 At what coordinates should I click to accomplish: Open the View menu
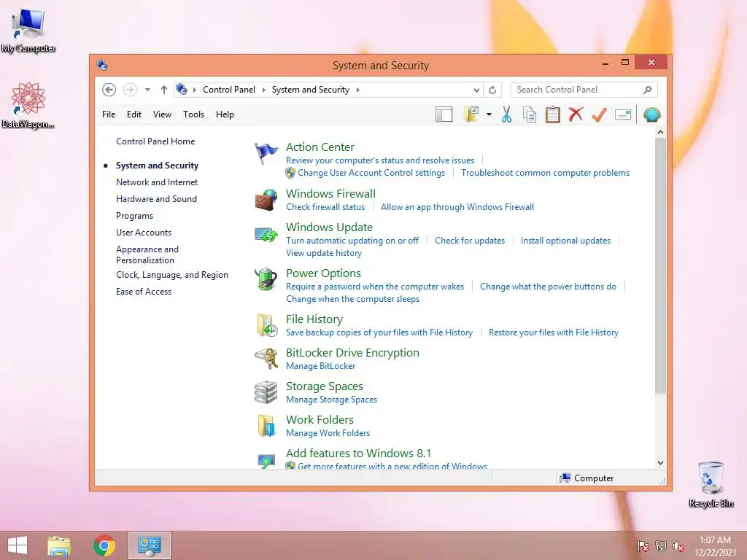coord(162,114)
